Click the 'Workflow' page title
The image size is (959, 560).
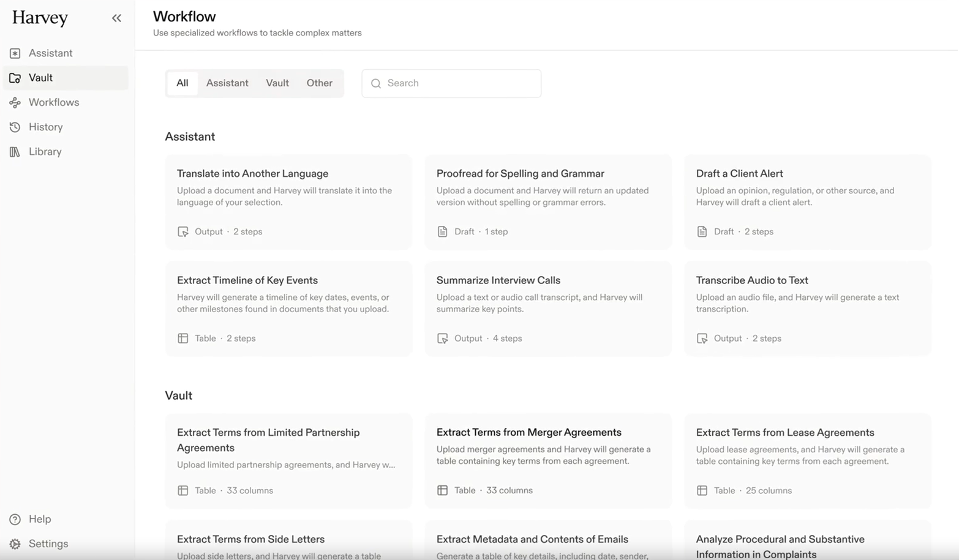184,17
